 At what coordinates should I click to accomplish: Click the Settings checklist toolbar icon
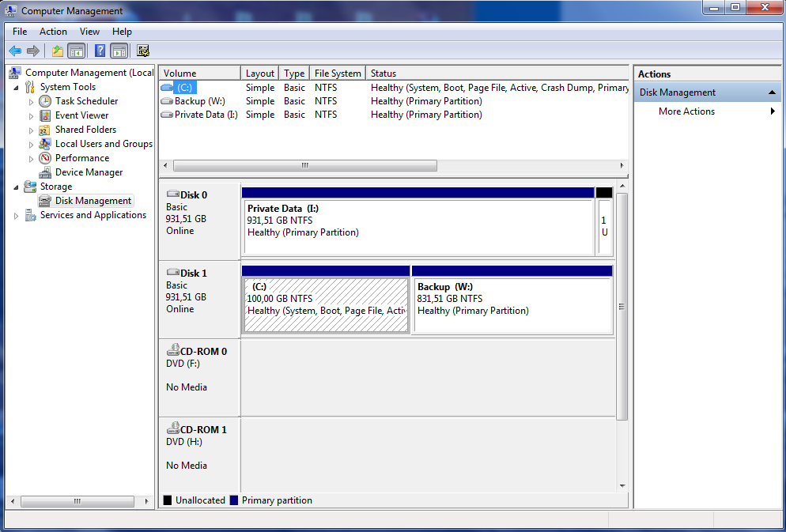point(143,51)
